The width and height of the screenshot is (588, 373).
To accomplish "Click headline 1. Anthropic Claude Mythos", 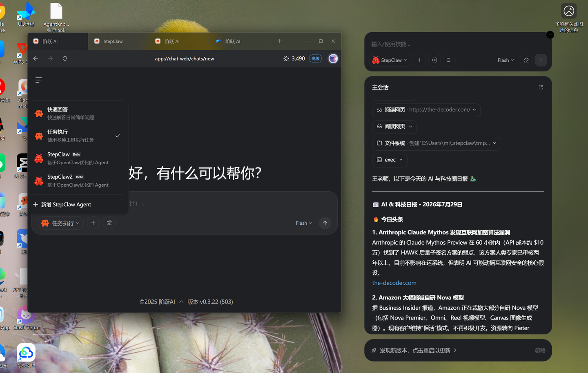I will click(441, 232).
